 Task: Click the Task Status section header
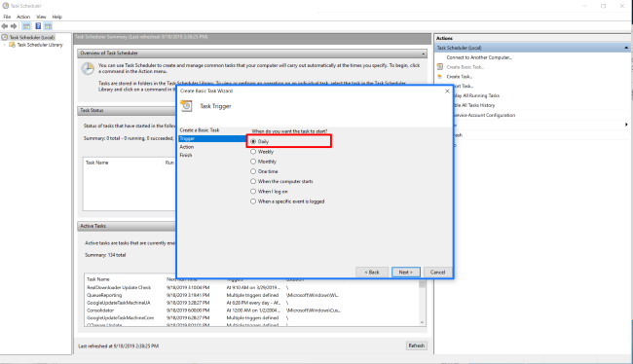[x=127, y=110]
